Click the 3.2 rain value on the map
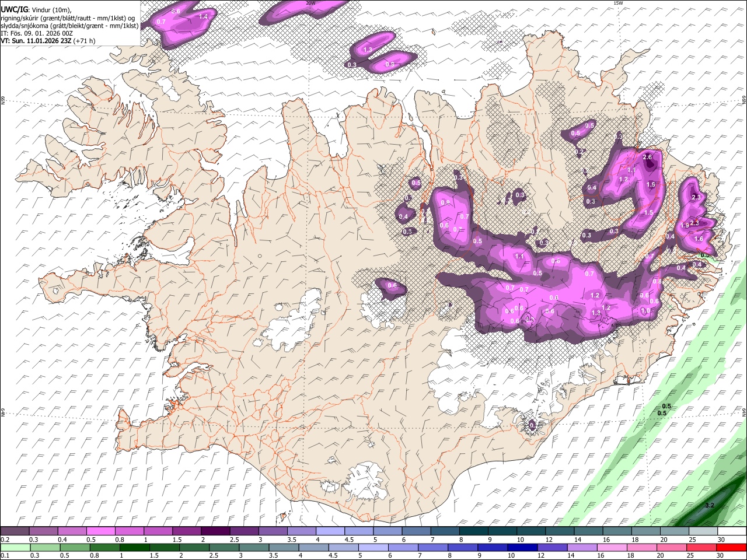The height and width of the screenshot is (560, 747). click(709, 505)
